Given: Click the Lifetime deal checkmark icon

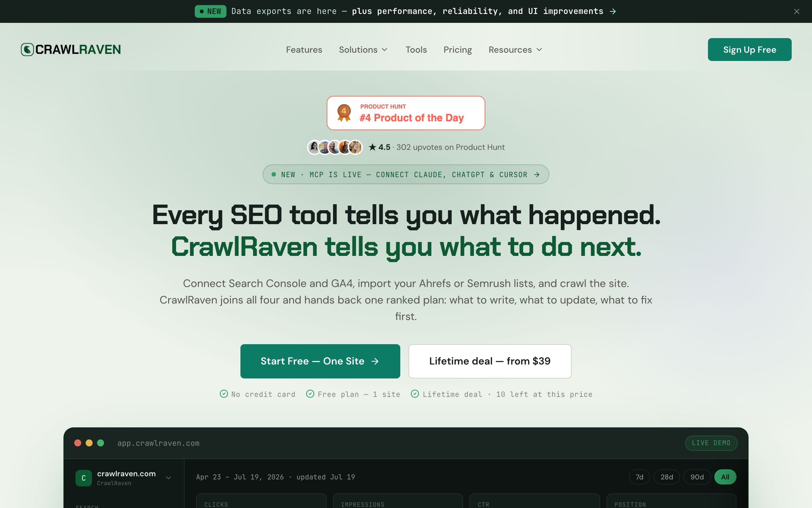Looking at the screenshot, I should 415,394.
